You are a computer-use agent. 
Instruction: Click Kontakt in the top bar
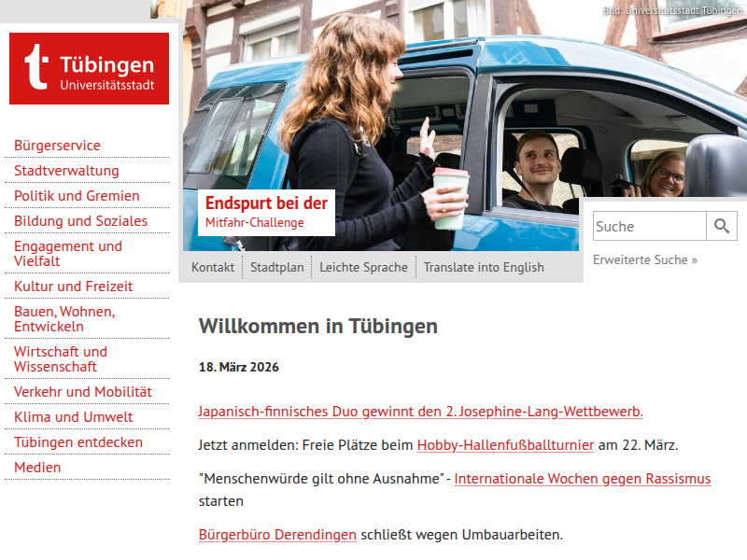pyautogui.click(x=213, y=267)
